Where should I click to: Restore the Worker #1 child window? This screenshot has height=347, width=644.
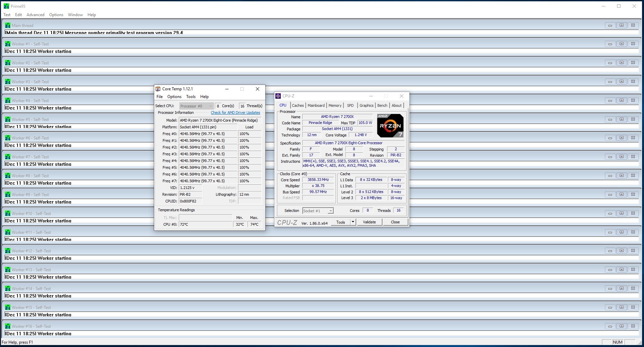pos(621,44)
